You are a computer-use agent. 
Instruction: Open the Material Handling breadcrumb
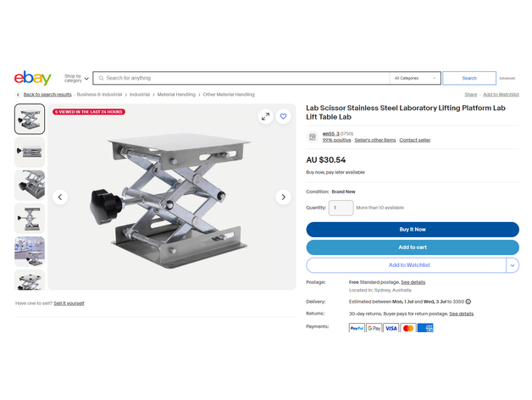click(x=176, y=95)
